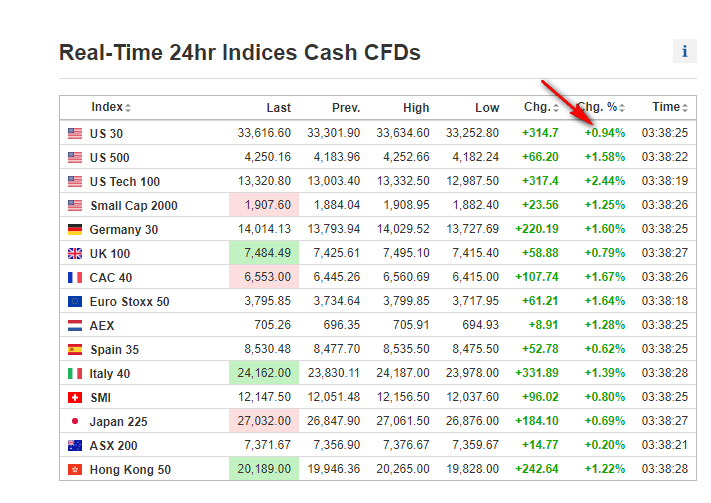This screenshot has width=711, height=503.
Task: Click the highlighted Last price for Japan 225
Action: 264,421
